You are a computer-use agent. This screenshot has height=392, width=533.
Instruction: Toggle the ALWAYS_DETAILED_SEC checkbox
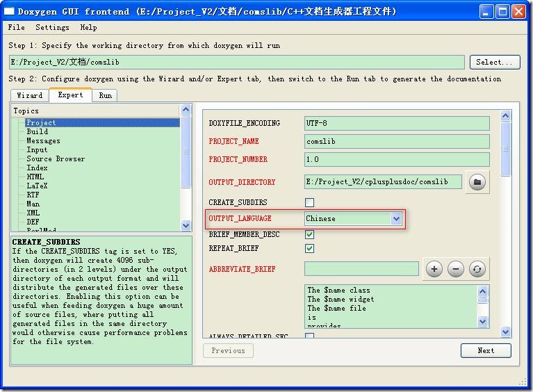click(309, 336)
